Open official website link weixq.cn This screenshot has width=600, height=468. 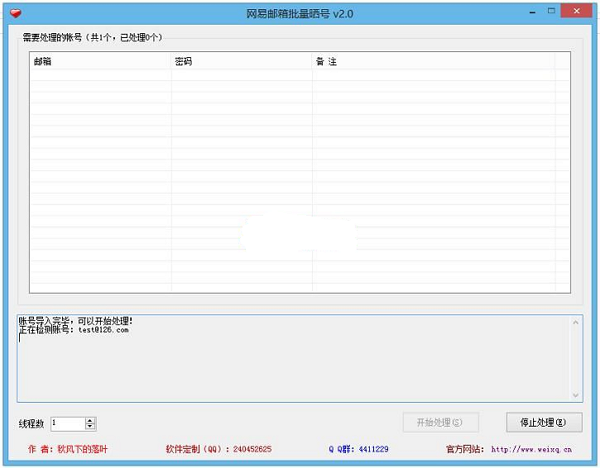531,449
